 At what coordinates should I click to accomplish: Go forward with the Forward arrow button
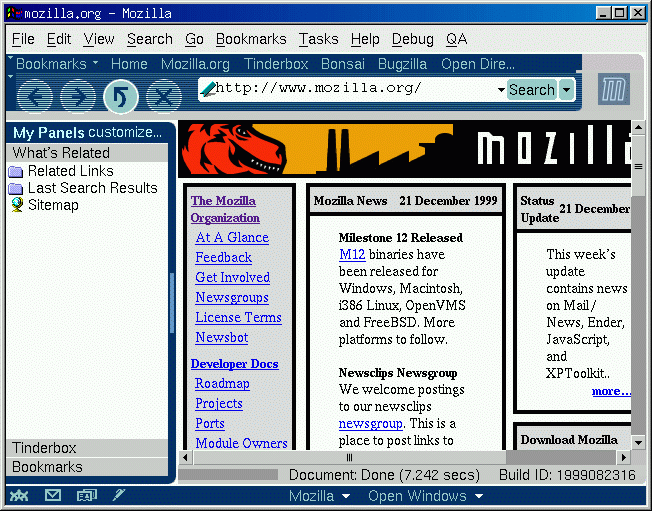[78, 96]
